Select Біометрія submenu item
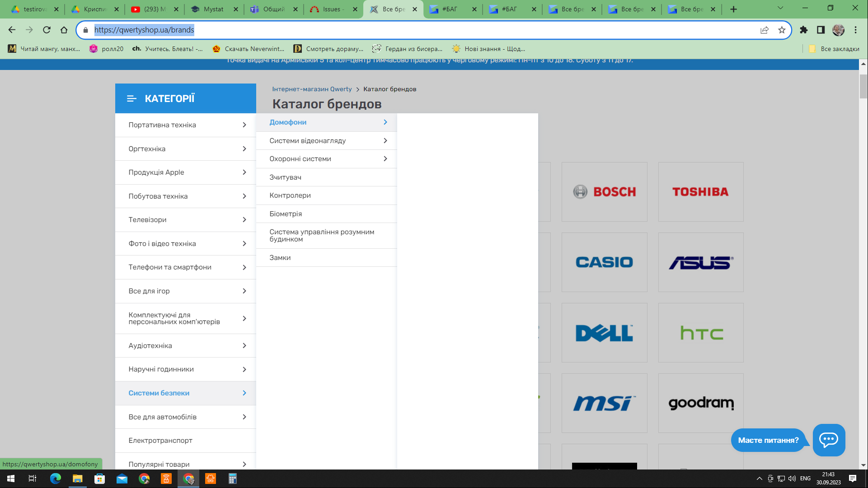This screenshot has height=488, width=868. pyautogui.click(x=286, y=214)
